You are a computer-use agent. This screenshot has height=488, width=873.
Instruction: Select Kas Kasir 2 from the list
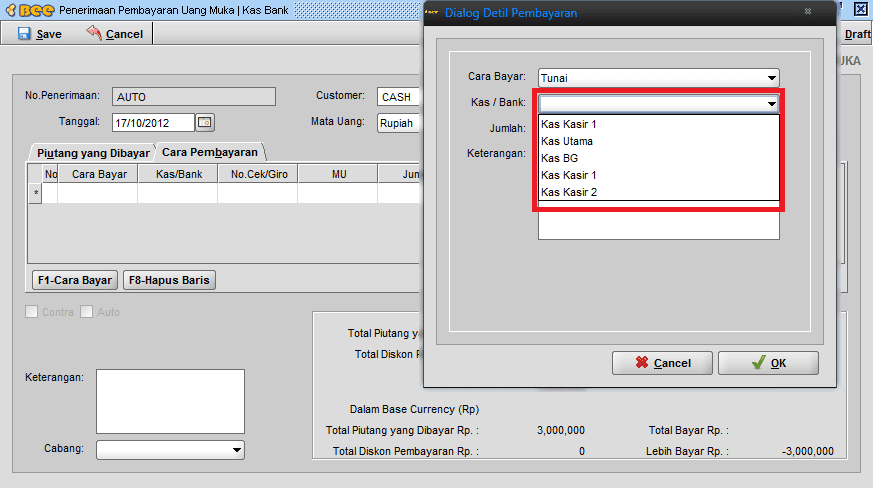[659, 192]
